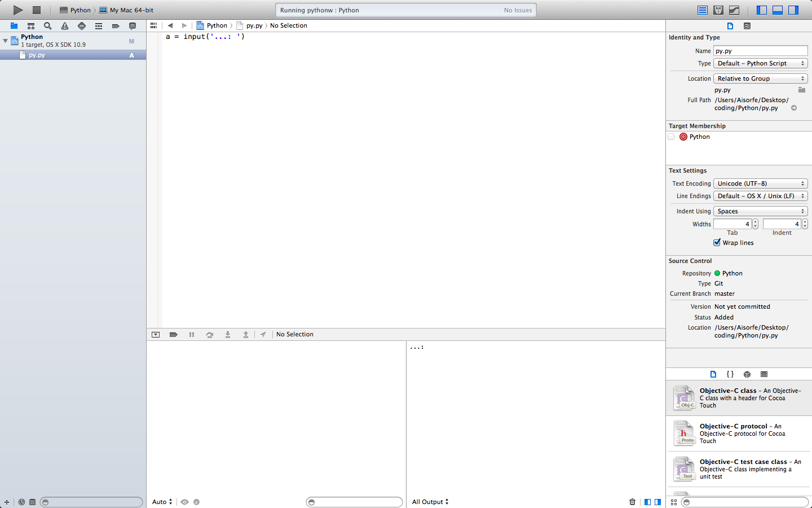
Task: Open the file Type dropdown
Action: [761, 63]
